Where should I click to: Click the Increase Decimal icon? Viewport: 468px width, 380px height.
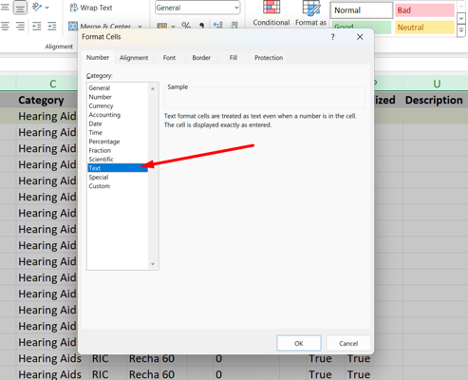click(x=218, y=26)
